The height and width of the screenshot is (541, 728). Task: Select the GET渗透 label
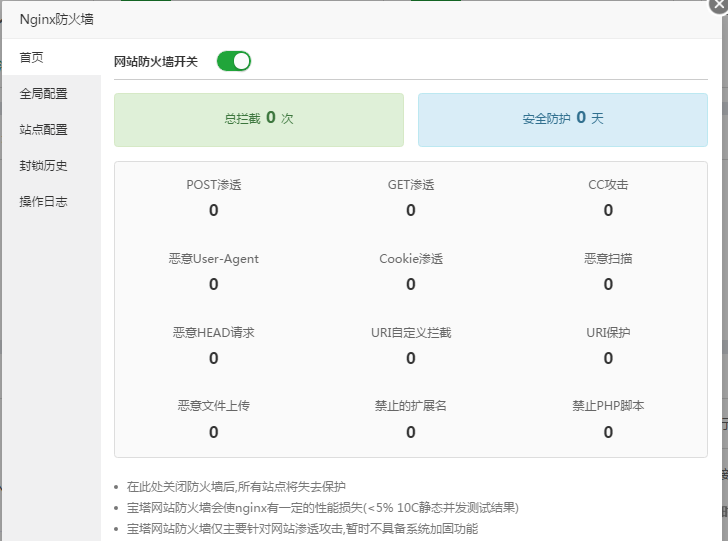pos(411,185)
